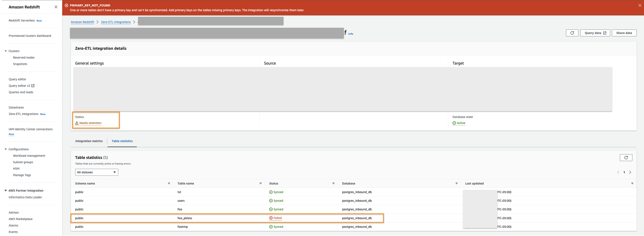The width and height of the screenshot is (644, 236).
Task: Open the All statuses filter dropdown
Action: 96,172
